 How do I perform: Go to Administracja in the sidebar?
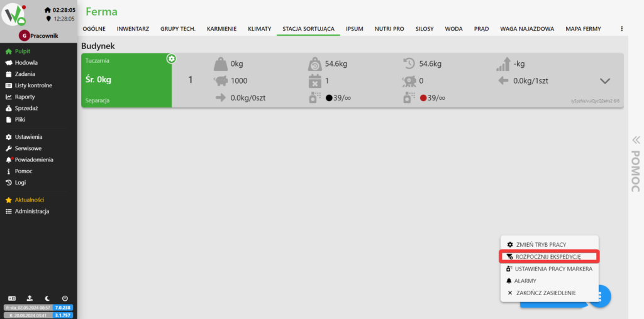[31, 211]
